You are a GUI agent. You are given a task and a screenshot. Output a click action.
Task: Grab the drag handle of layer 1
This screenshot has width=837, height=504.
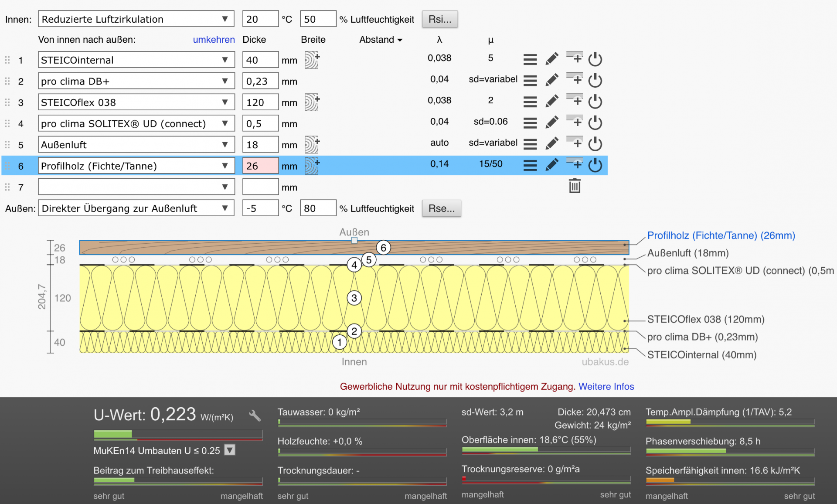pos(7,60)
